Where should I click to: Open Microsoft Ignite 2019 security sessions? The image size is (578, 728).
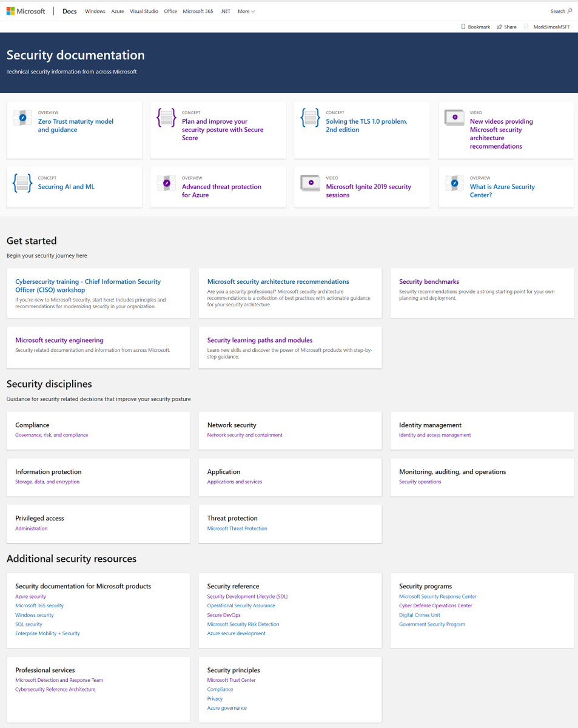point(368,191)
